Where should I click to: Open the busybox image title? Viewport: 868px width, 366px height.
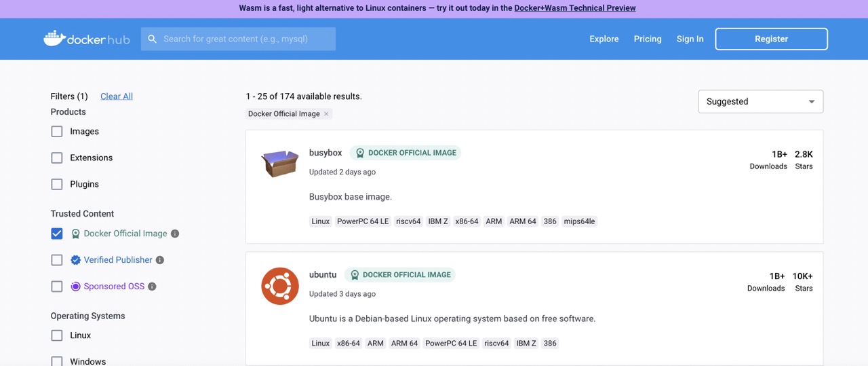click(325, 153)
